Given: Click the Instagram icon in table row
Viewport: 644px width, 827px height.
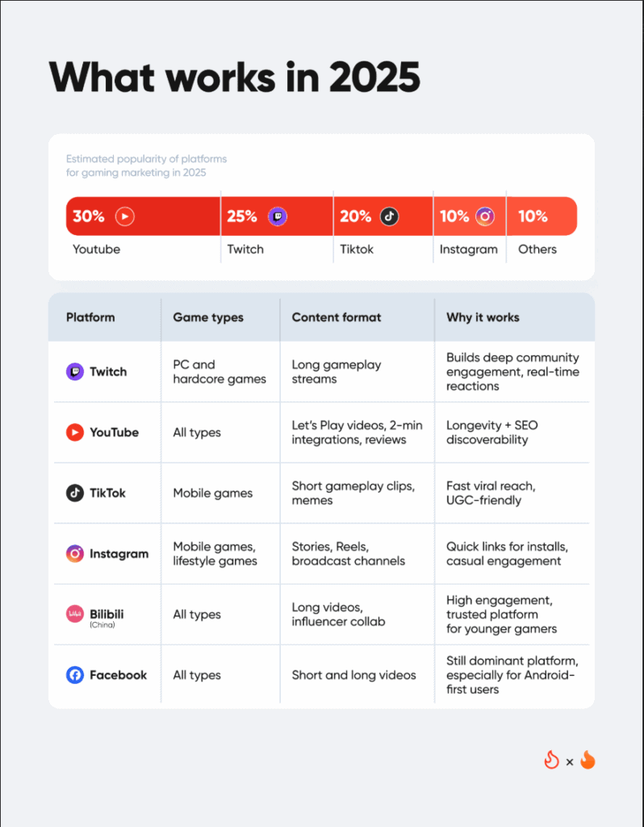Looking at the screenshot, I should pyautogui.click(x=75, y=554).
